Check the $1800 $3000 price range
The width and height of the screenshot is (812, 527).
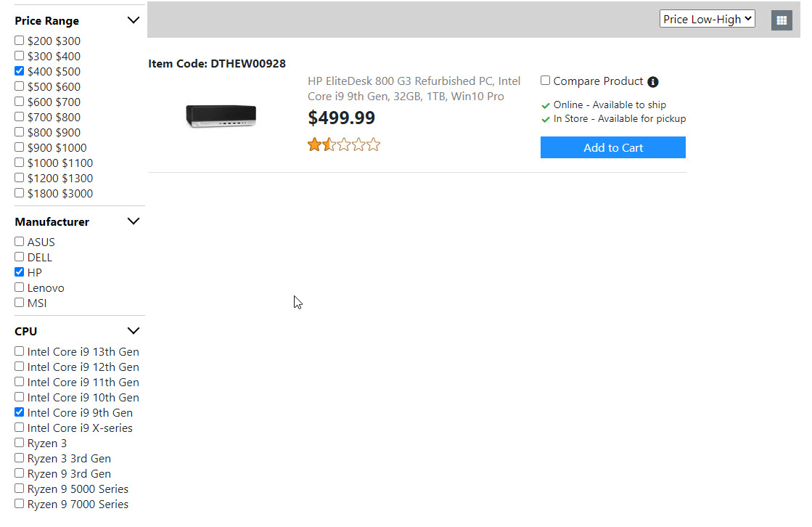(20, 193)
